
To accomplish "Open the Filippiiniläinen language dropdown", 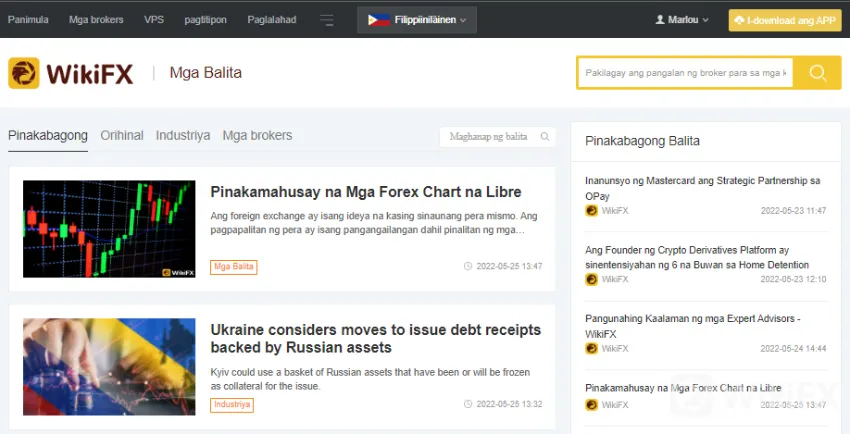I will [417, 20].
